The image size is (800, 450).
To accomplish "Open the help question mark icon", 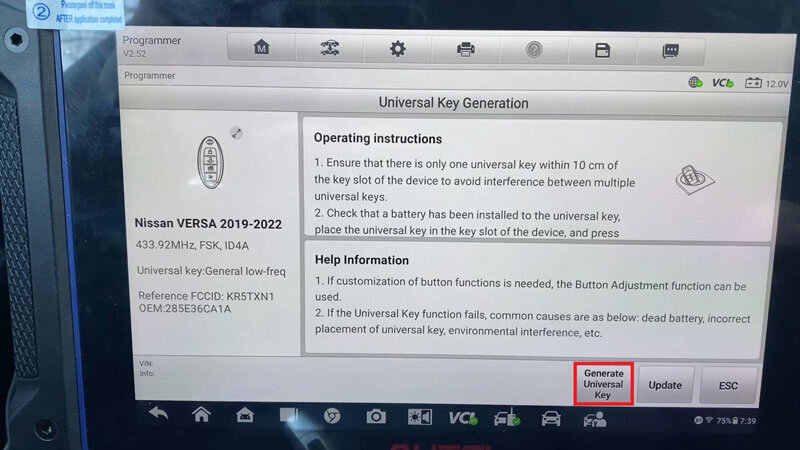I will click(x=534, y=50).
